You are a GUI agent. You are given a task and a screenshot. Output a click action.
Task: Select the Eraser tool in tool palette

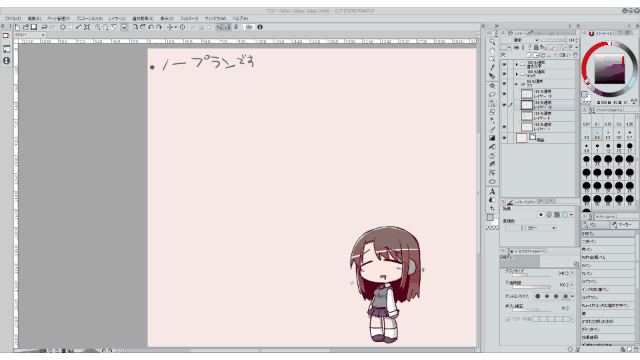[492, 112]
